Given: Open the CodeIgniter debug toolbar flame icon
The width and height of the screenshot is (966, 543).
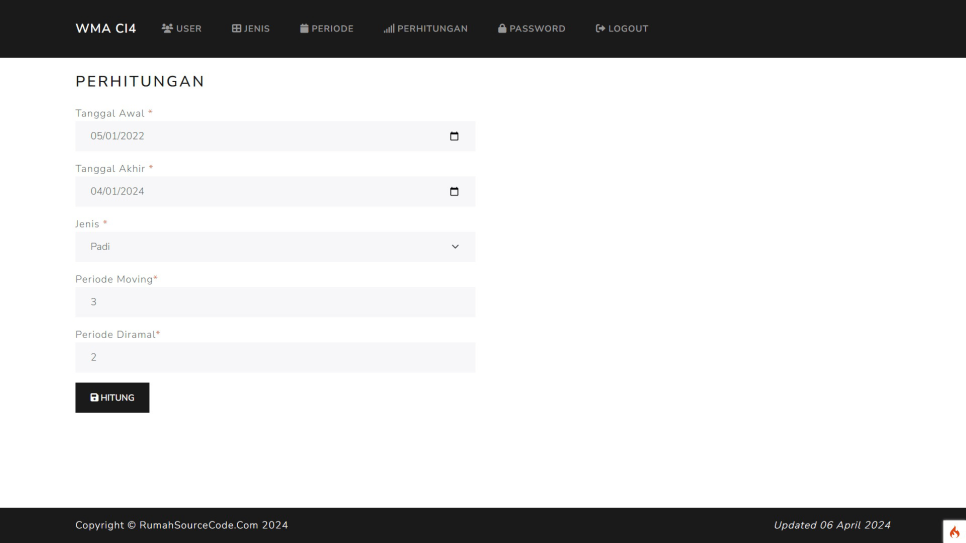Looking at the screenshot, I should pyautogui.click(x=954, y=532).
